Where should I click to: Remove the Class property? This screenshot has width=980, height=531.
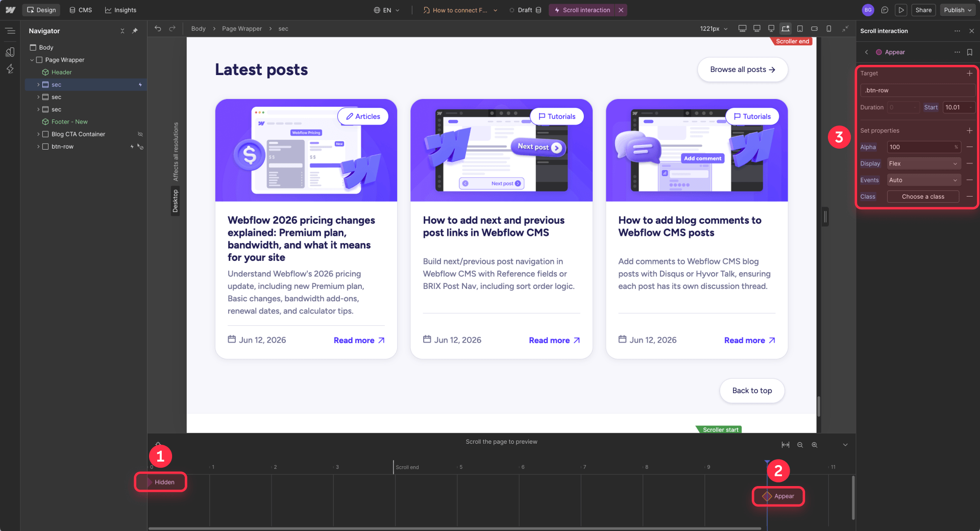point(969,197)
